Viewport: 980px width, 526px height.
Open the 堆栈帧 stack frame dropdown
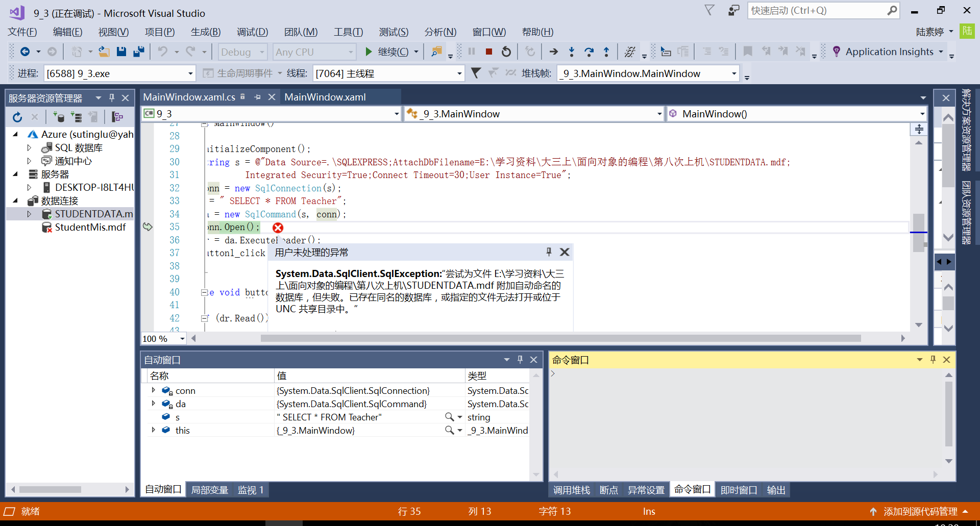click(733, 74)
